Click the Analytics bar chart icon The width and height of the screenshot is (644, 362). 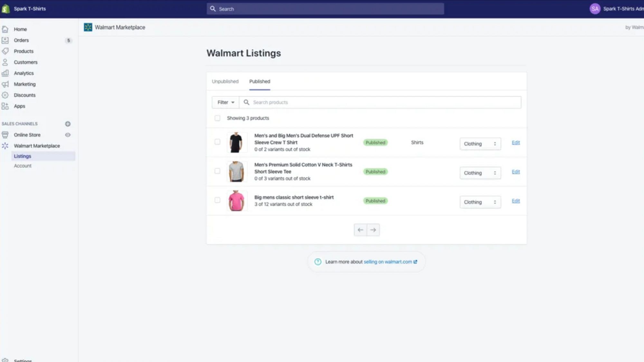coord(5,73)
